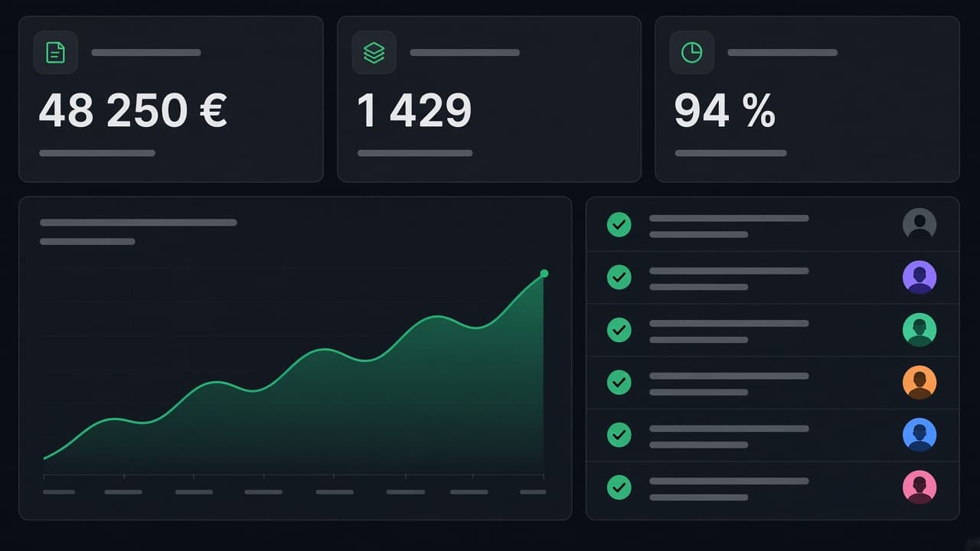Image resolution: width=980 pixels, height=551 pixels.
Task: Click the document icon on the 48 250 € card
Action: pos(56,53)
